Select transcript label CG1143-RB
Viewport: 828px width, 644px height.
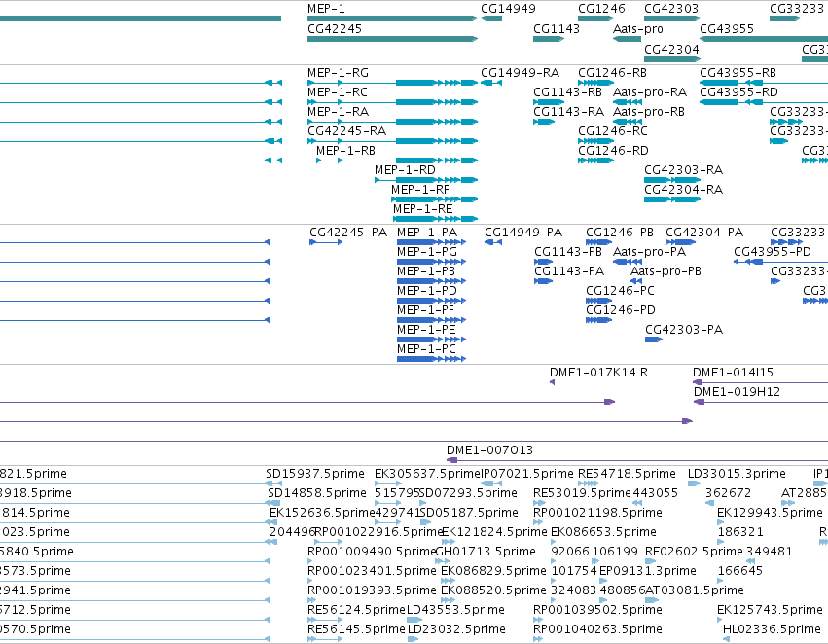pyautogui.click(x=567, y=92)
